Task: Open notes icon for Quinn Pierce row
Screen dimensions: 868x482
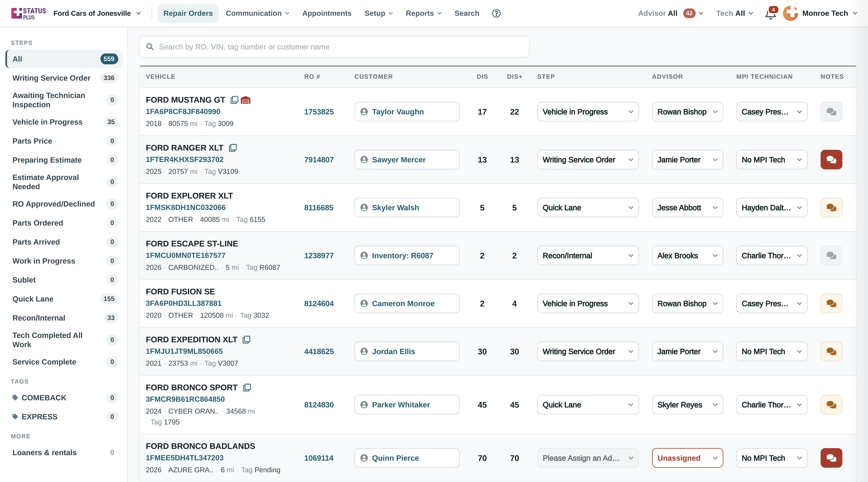Action: pyautogui.click(x=831, y=458)
